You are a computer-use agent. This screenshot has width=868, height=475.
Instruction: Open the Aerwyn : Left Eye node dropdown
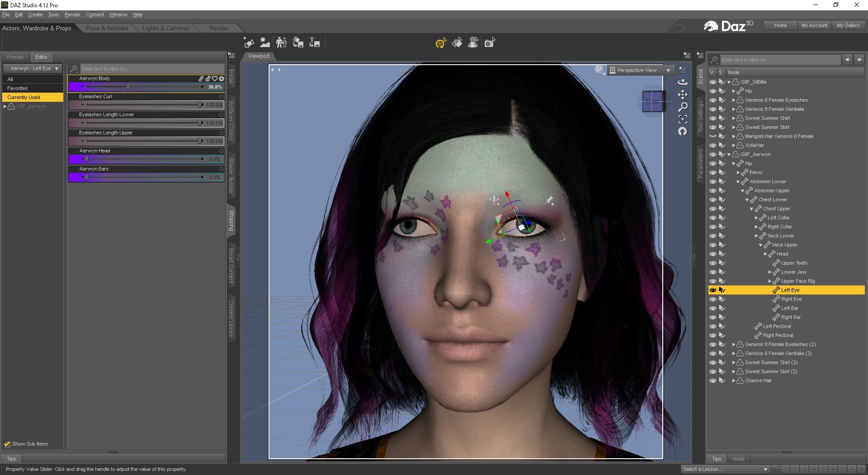(x=33, y=68)
